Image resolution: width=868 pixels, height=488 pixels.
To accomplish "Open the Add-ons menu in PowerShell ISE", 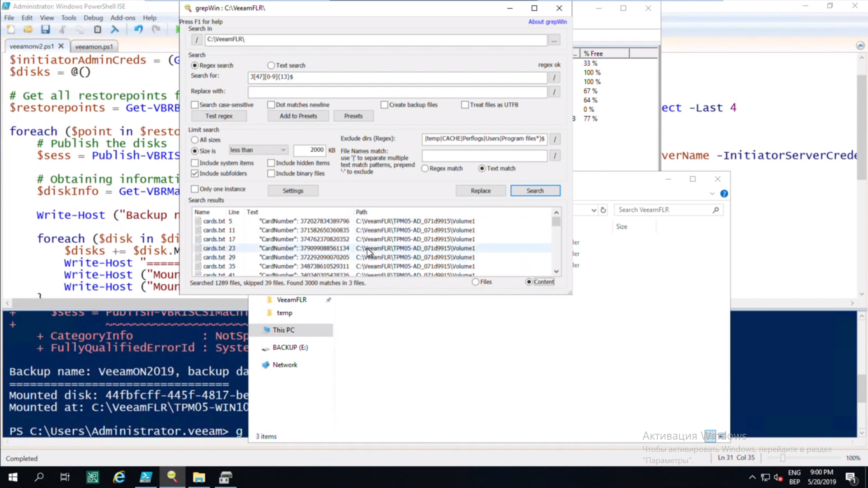I will click(x=123, y=18).
